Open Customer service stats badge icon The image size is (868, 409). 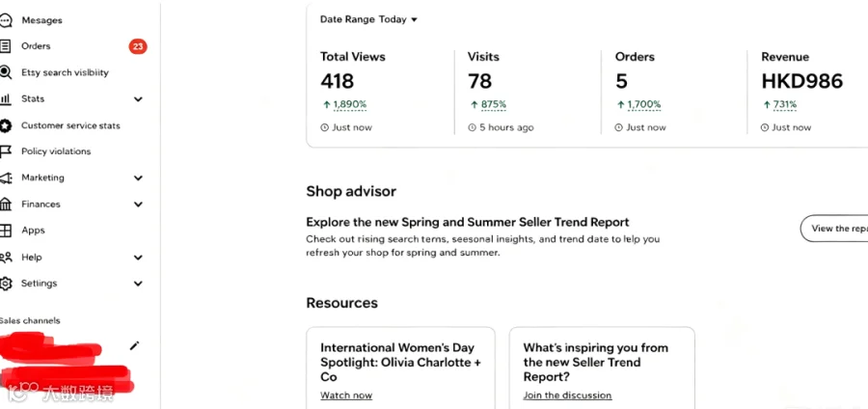(x=5, y=125)
